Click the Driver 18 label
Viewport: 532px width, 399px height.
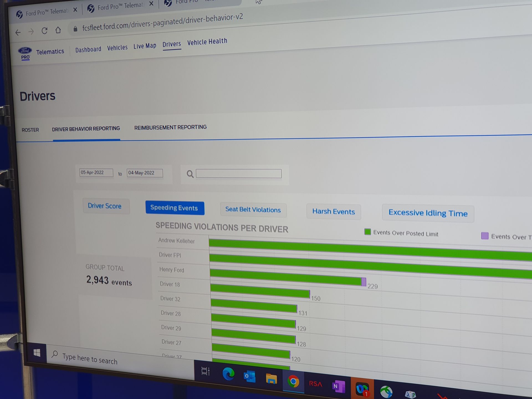coord(170,284)
